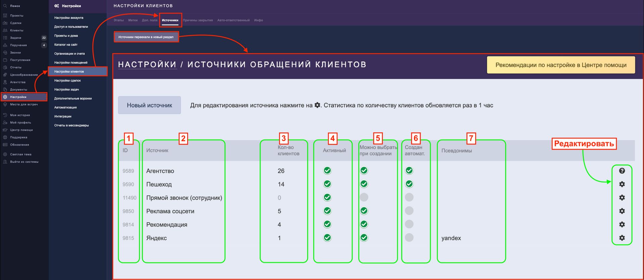Screen dimensions: 644x280
Task: Open Клиенты using its sidebar icon
Action: pos(5,30)
